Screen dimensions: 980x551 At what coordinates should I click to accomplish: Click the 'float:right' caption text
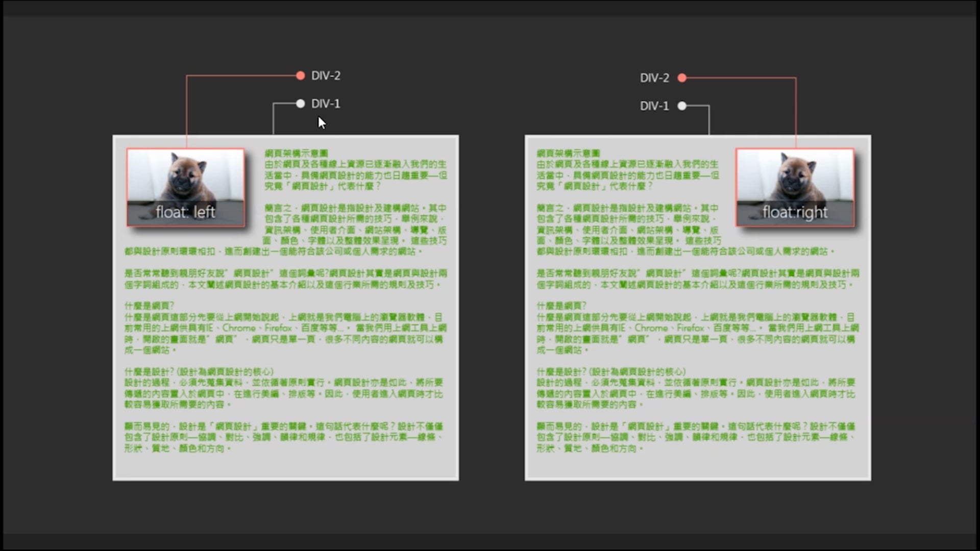pyautogui.click(x=795, y=212)
